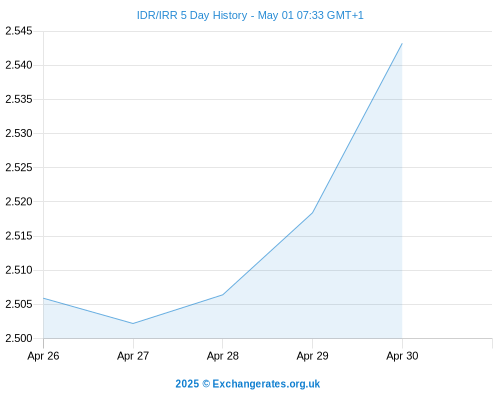Click the line's lowest point at Apr 27
Screen dimensions: 495x400
[133, 323]
